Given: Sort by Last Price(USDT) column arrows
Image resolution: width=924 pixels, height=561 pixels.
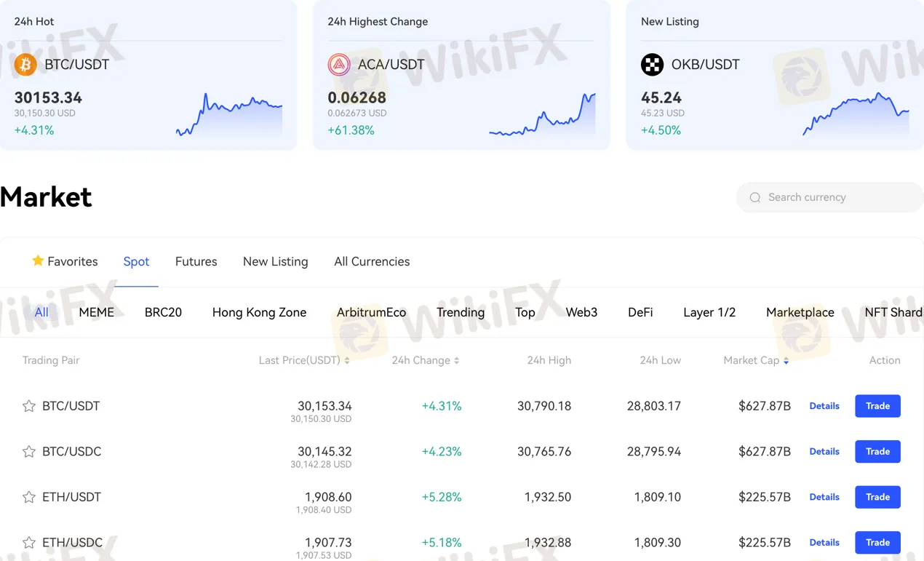Looking at the screenshot, I should pos(347,360).
